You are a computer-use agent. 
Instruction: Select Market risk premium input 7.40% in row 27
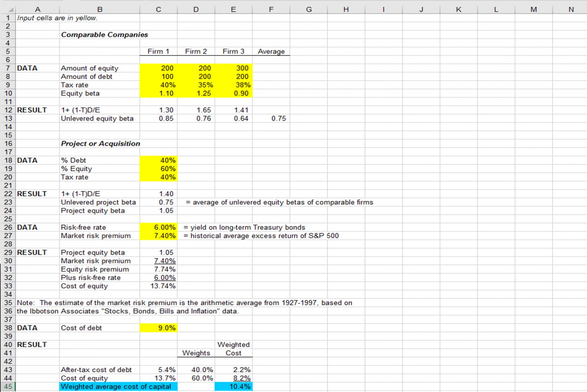coord(158,236)
